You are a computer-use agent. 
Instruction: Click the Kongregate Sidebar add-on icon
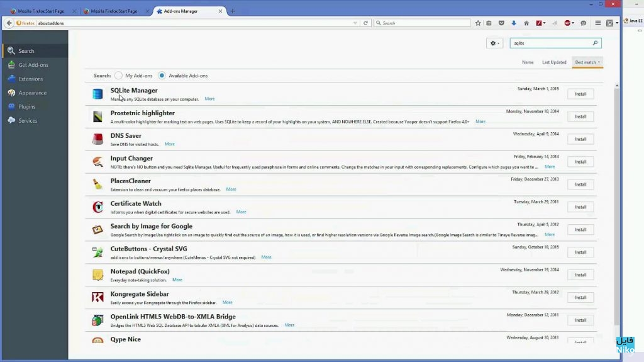97,297
